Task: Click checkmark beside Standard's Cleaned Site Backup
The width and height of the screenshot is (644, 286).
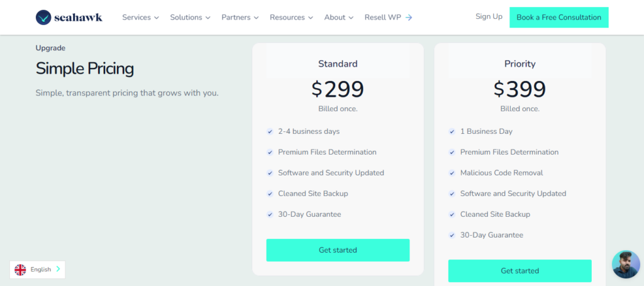Action: coord(270,194)
